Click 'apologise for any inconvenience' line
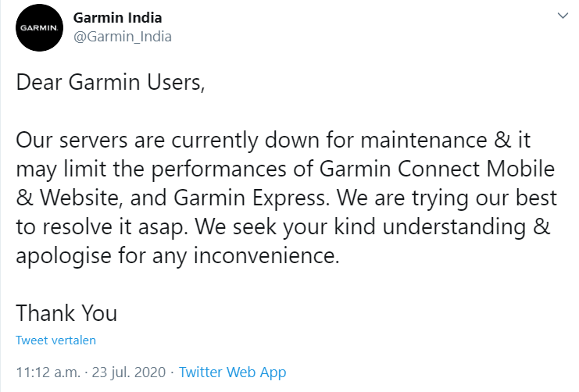Screen dimensions: 579x392 tap(177, 255)
